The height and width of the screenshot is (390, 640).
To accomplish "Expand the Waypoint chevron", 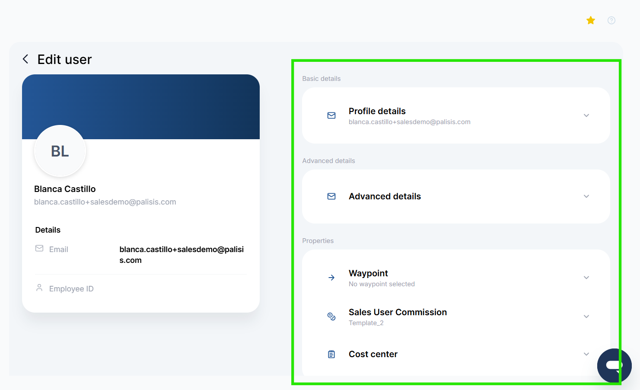I will 586,277.
